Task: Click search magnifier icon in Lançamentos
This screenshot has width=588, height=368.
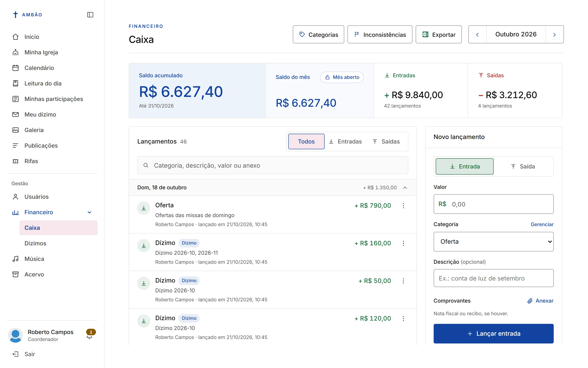Action: (x=146, y=166)
